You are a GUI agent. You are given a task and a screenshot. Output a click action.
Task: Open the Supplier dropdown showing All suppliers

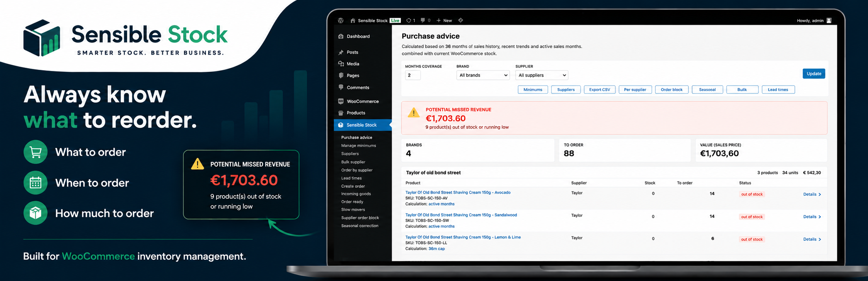coord(542,75)
